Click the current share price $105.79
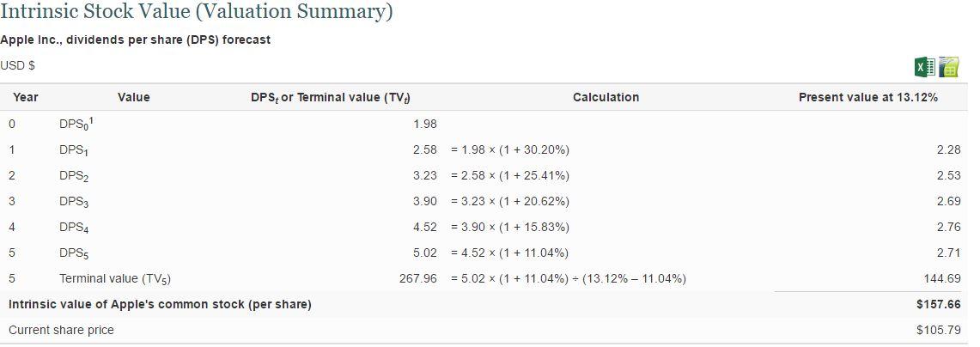Image resolution: width=980 pixels, height=347 pixels. point(939,330)
